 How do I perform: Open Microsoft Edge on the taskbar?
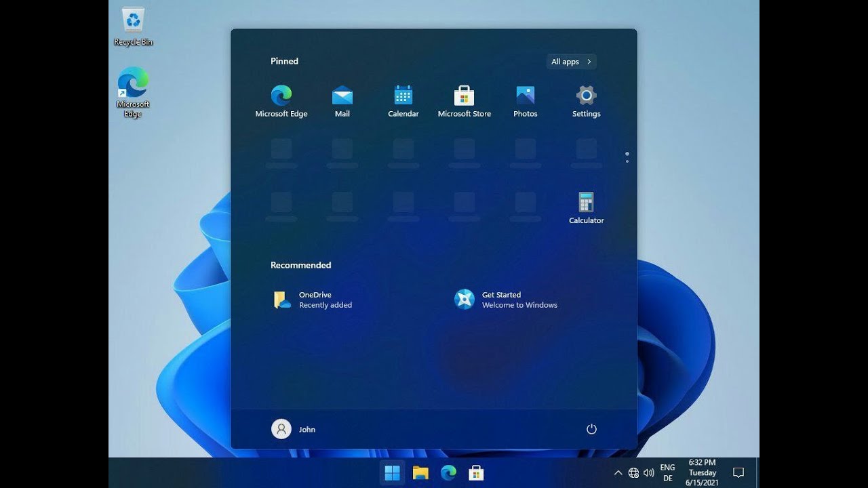pos(448,472)
